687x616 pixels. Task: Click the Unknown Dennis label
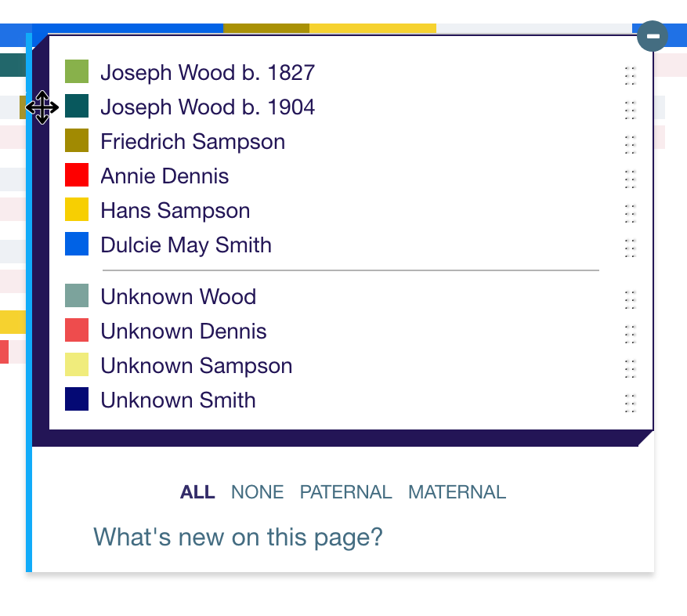(x=183, y=332)
